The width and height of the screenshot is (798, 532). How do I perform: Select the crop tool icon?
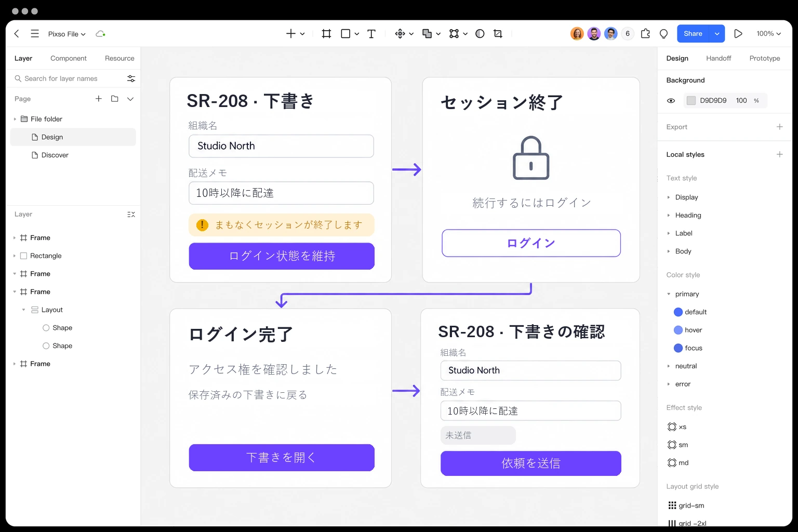(x=498, y=34)
